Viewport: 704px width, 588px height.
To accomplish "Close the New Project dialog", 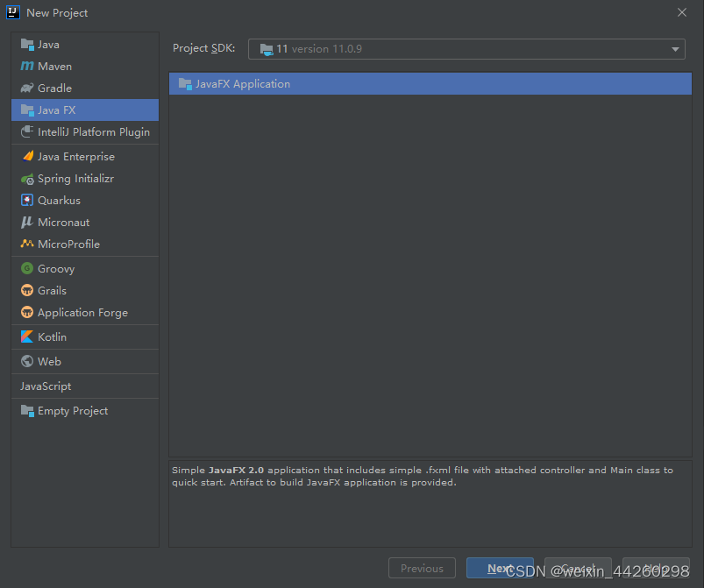I will (681, 12).
